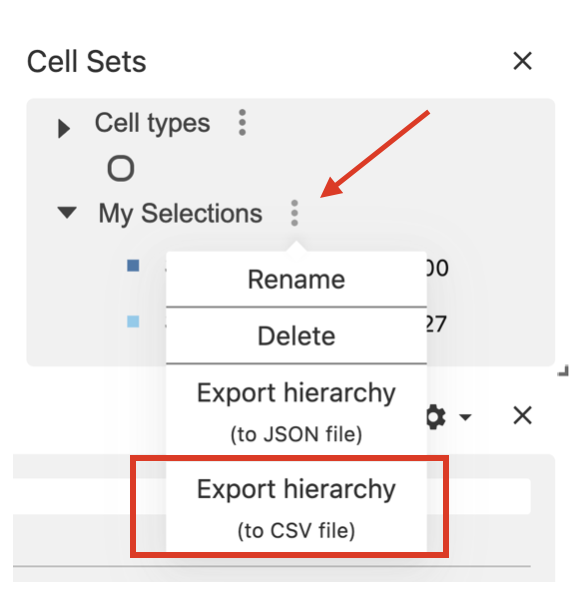Screen dimensions: 576x594
Task: Select the My Selections label
Action: point(180,214)
